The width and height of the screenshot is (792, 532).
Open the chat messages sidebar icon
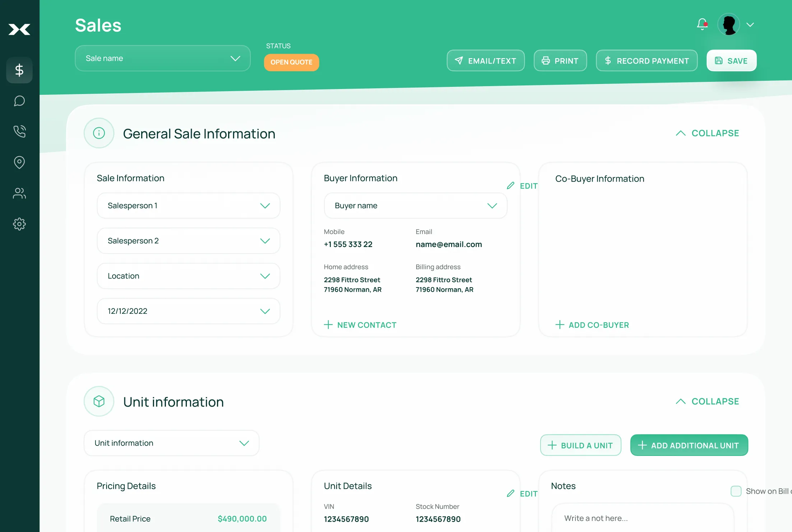tap(19, 101)
